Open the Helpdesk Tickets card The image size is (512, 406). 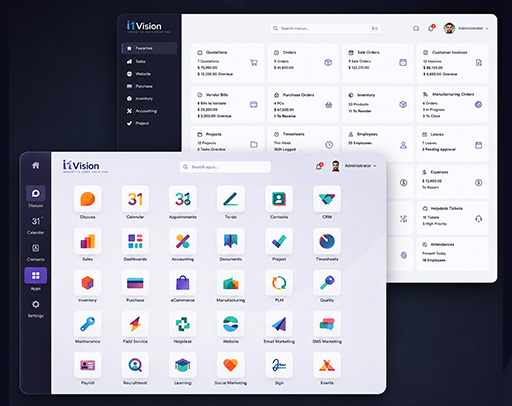(x=452, y=217)
